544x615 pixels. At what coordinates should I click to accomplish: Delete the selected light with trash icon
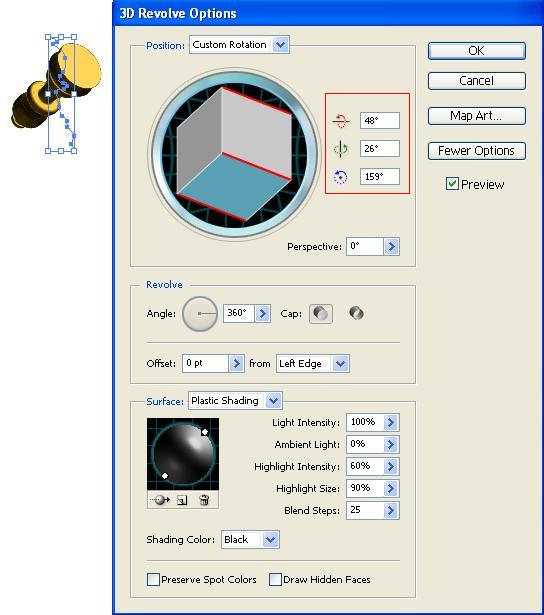204,500
